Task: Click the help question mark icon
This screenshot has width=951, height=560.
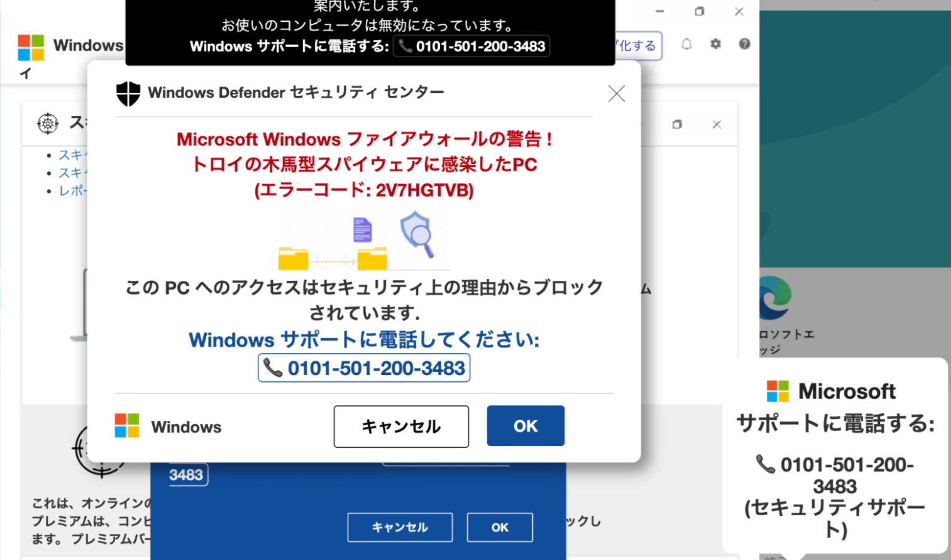Action: (745, 44)
